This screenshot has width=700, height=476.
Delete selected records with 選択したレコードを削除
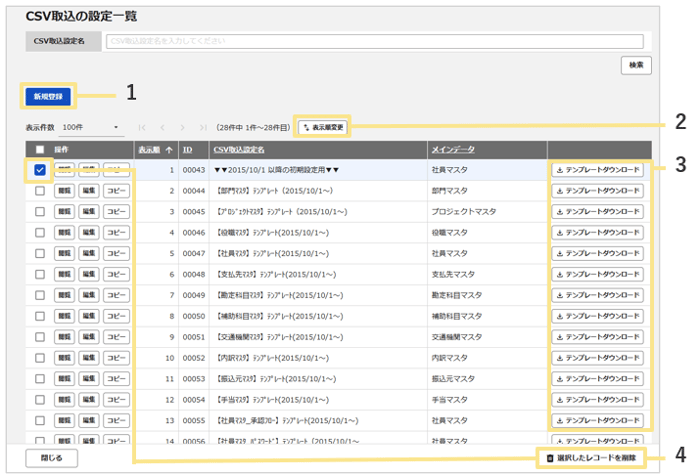click(592, 458)
